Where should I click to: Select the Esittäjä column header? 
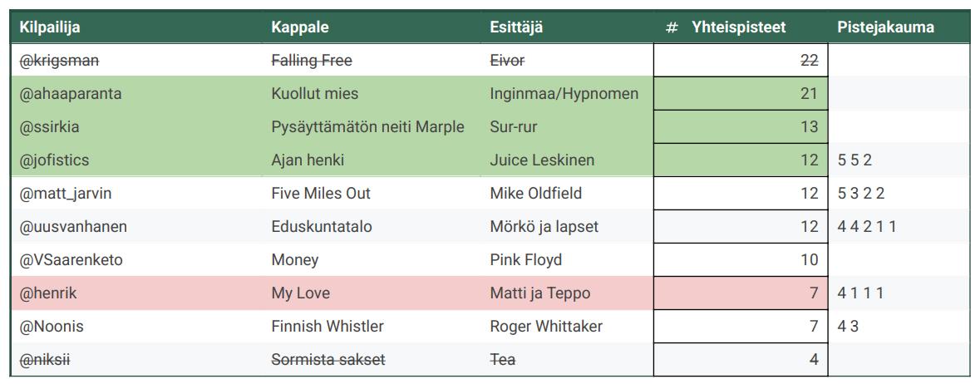click(516, 27)
